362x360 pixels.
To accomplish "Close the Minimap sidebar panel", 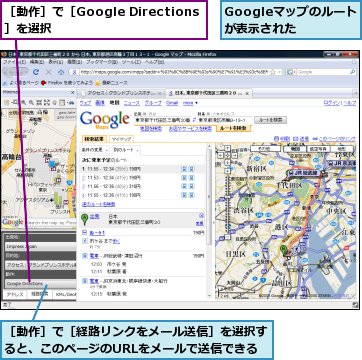I will [73, 93].
